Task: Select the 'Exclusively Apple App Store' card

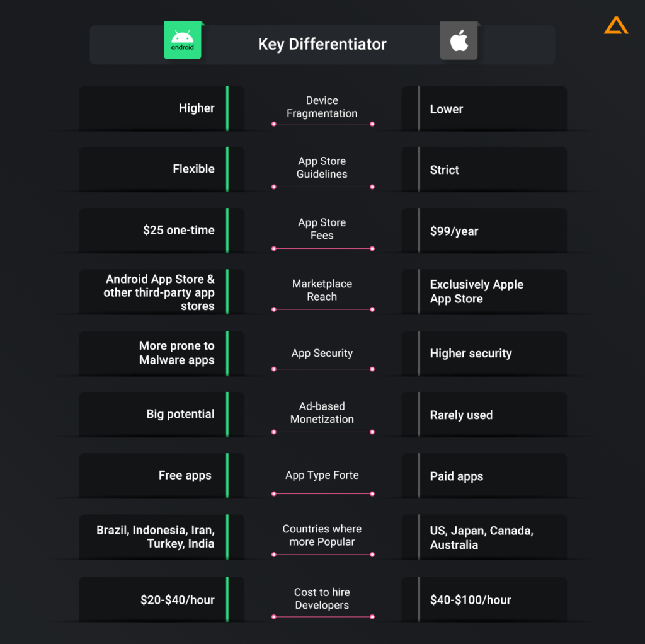Action: click(x=484, y=292)
